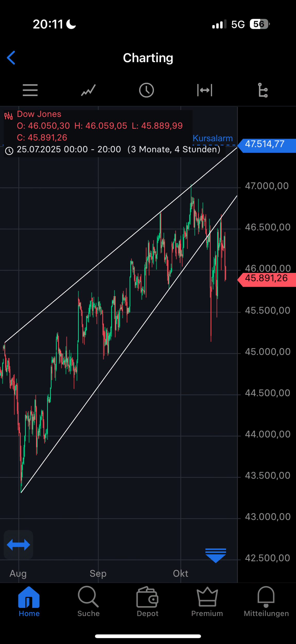Tap the blue 47.514,77 price alarm label
Screen dimensions: 296x644
tap(266, 144)
